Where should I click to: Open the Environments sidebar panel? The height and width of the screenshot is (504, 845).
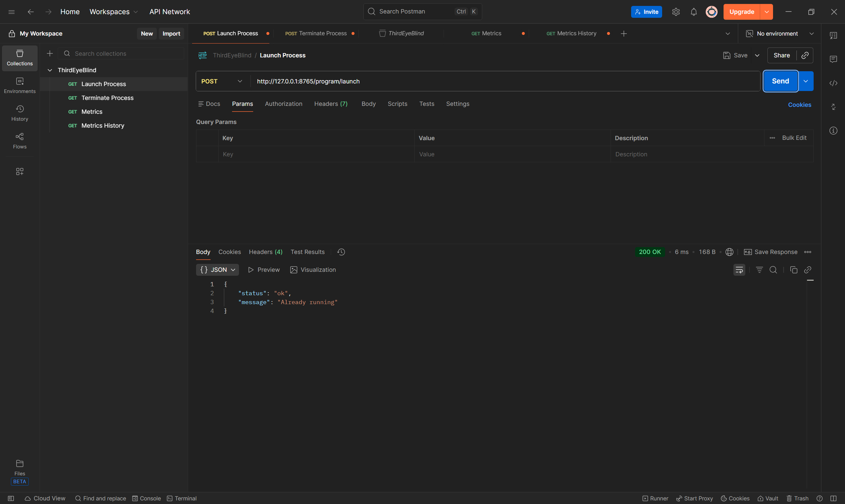(x=20, y=85)
